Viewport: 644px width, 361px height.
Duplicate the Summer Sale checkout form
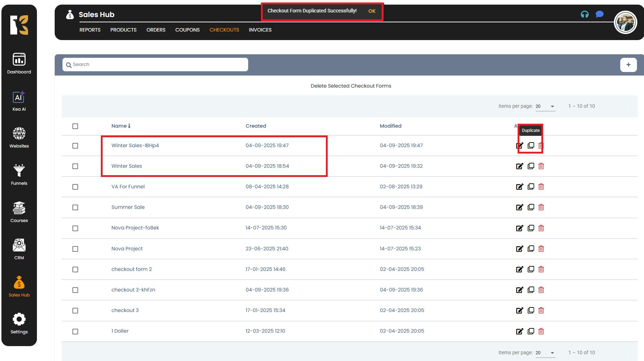point(531,207)
